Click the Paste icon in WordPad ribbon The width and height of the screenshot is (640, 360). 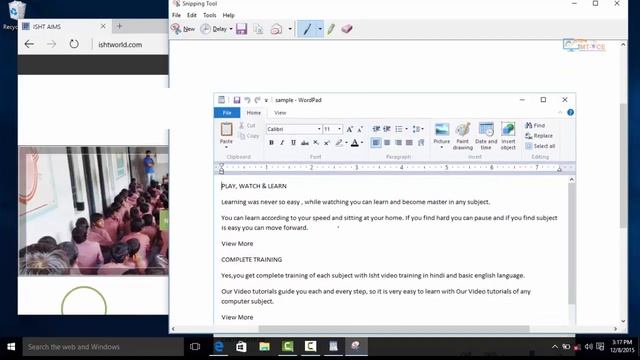227,130
